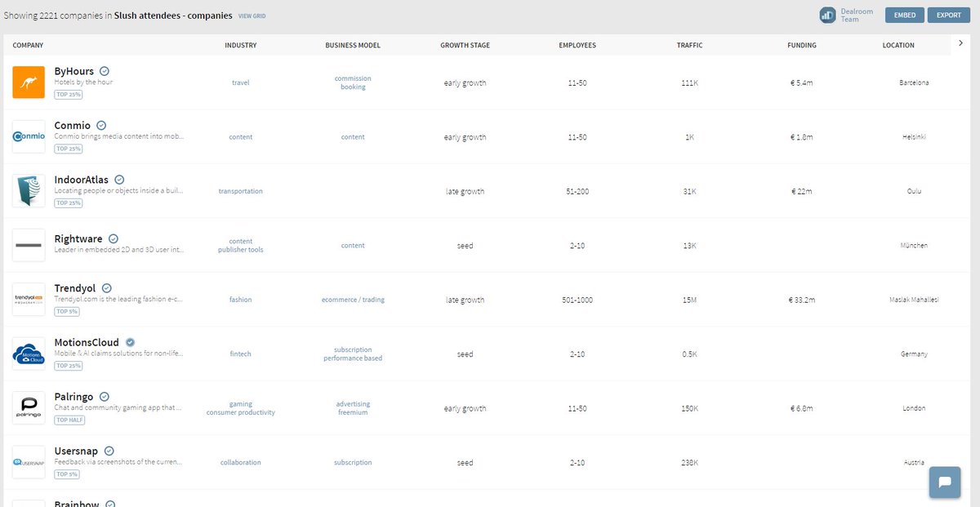The height and width of the screenshot is (507, 980).
Task: Click the EMBED button
Action: click(x=904, y=15)
